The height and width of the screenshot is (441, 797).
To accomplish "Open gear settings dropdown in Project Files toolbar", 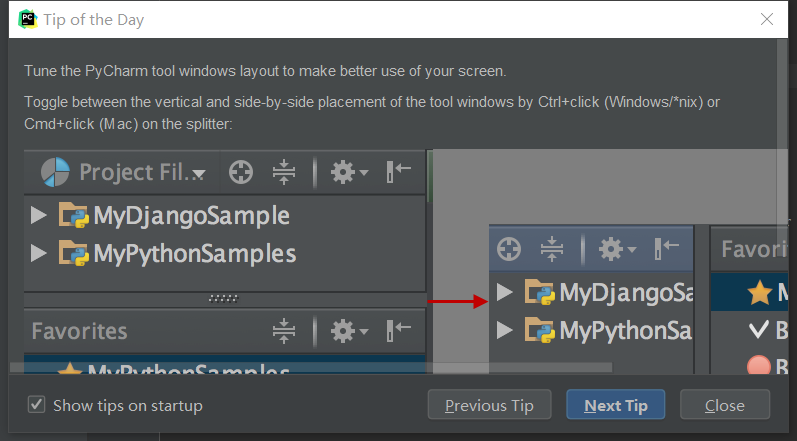I will [x=349, y=173].
